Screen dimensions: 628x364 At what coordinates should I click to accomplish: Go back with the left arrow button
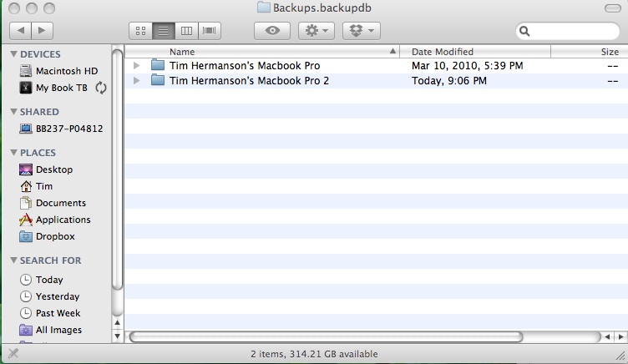click(x=20, y=30)
